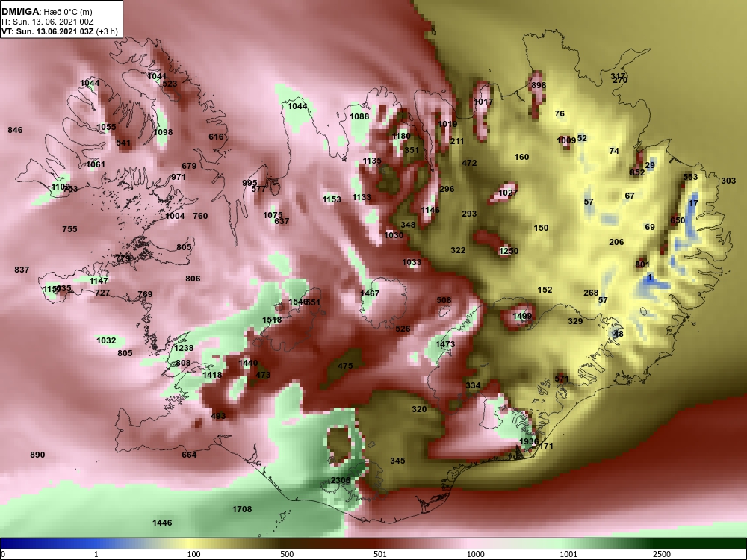747x560 pixels.
Task: Click the 1098 value in the Westfjords
Action: (x=163, y=132)
